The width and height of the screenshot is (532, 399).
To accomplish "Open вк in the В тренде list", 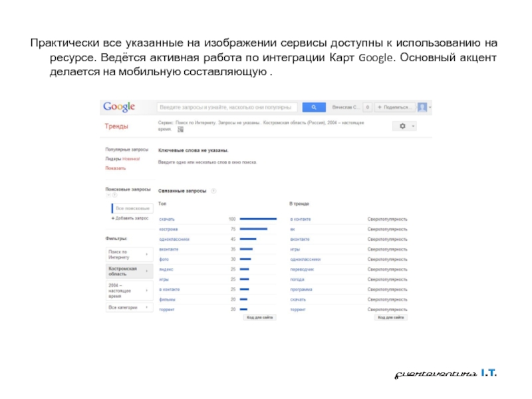I will tap(293, 229).
